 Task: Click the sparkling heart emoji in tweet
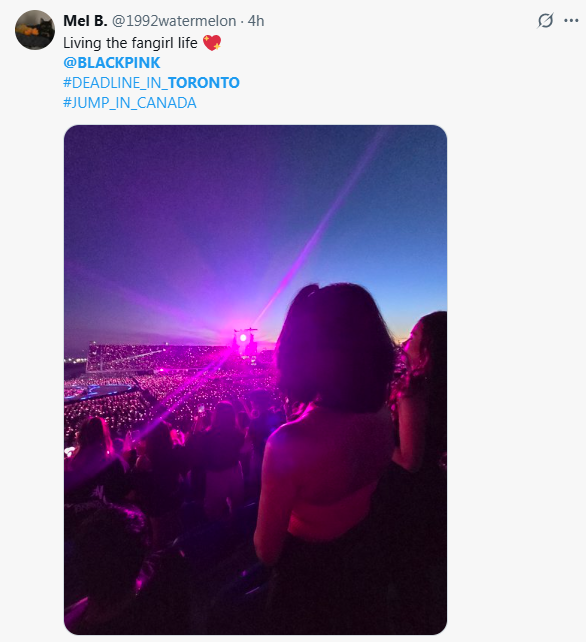pos(212,43)
